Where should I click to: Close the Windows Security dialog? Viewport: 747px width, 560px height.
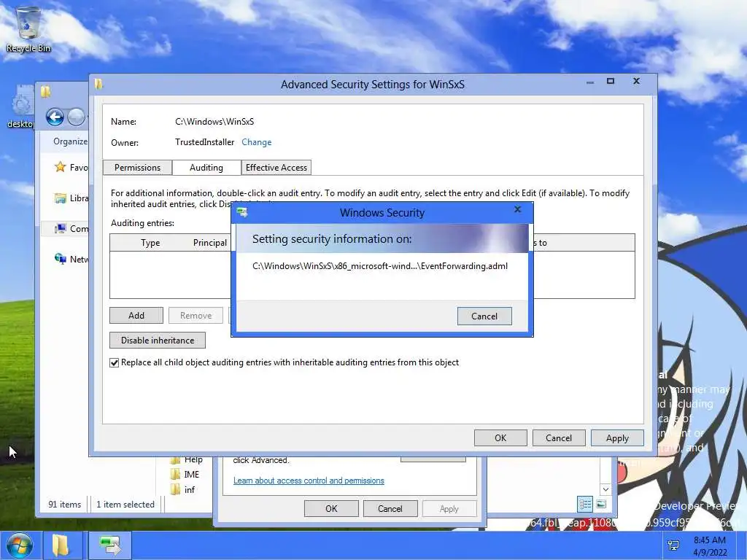point(518,209)
